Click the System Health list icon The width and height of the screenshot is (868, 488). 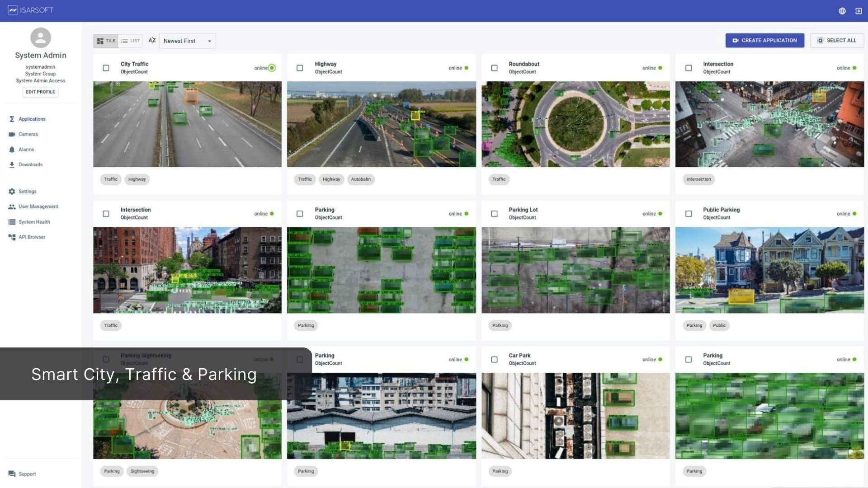[12, 222]
